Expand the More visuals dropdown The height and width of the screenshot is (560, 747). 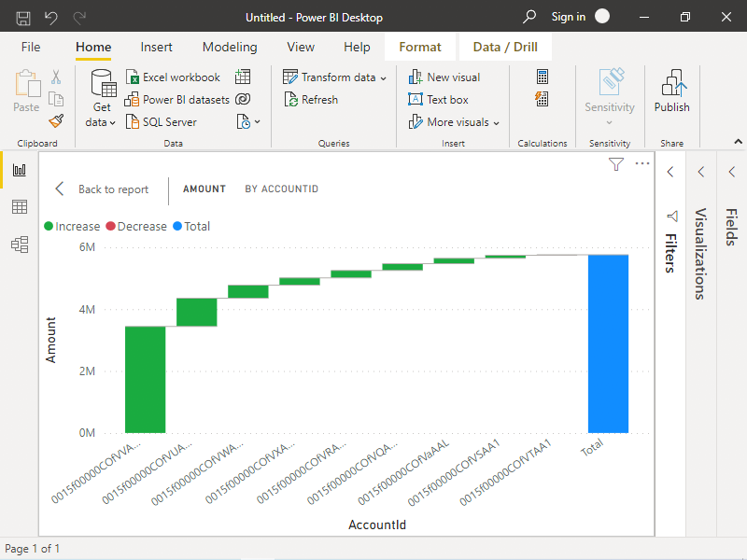click(x=454, y=122)
